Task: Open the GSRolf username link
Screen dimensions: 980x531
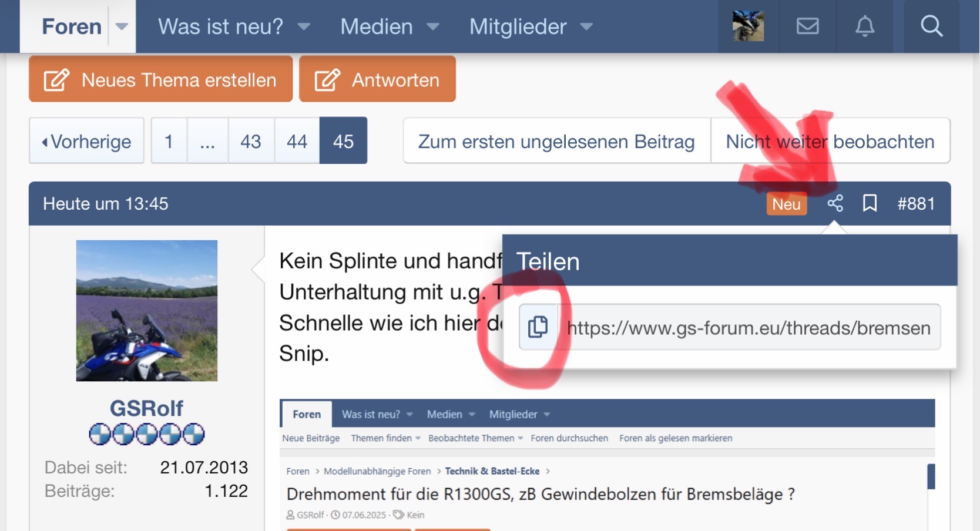Action: point(146,408)
